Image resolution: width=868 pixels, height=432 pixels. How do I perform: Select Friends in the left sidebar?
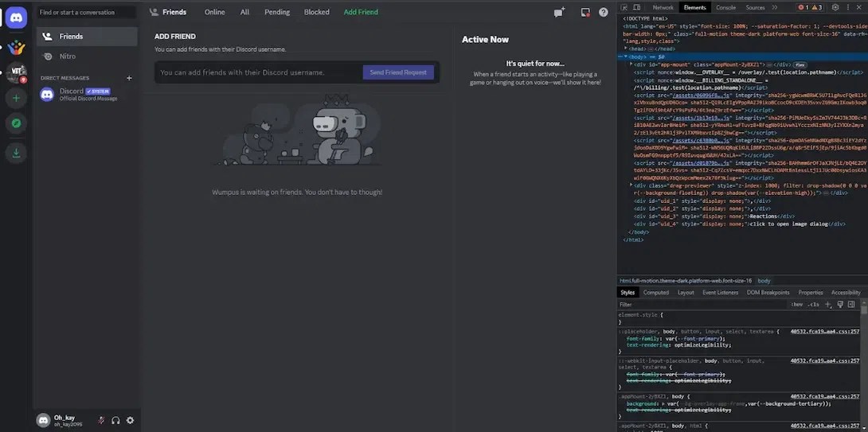tap(87, 37)
